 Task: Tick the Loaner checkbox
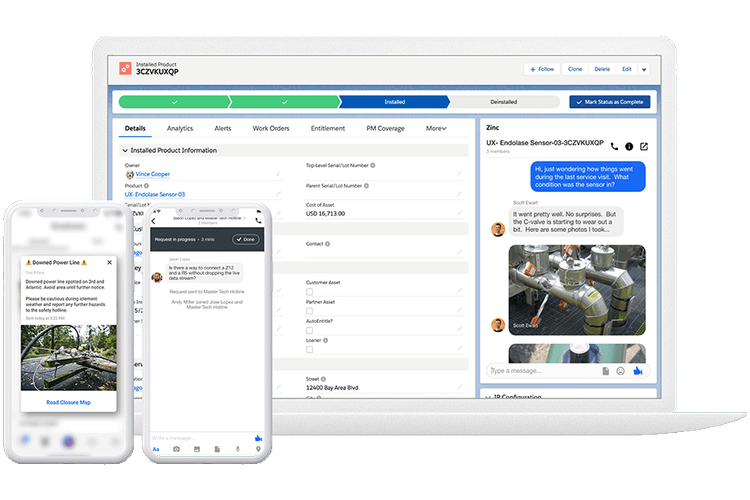309,348
